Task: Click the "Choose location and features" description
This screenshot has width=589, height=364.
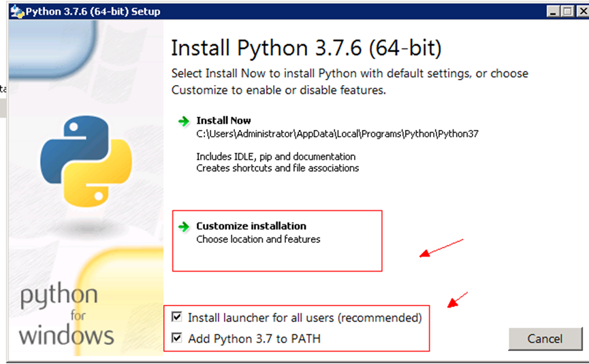Action: [x=258, y=239]
